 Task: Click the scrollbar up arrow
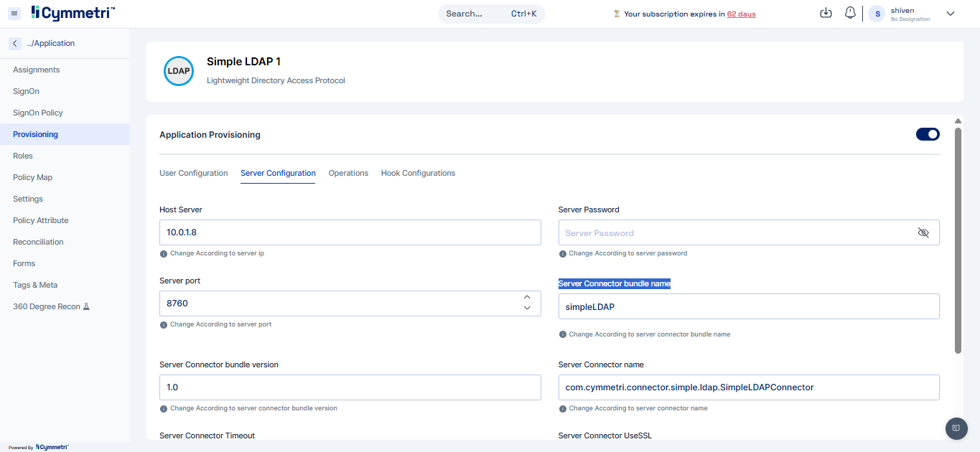(958, 121)
